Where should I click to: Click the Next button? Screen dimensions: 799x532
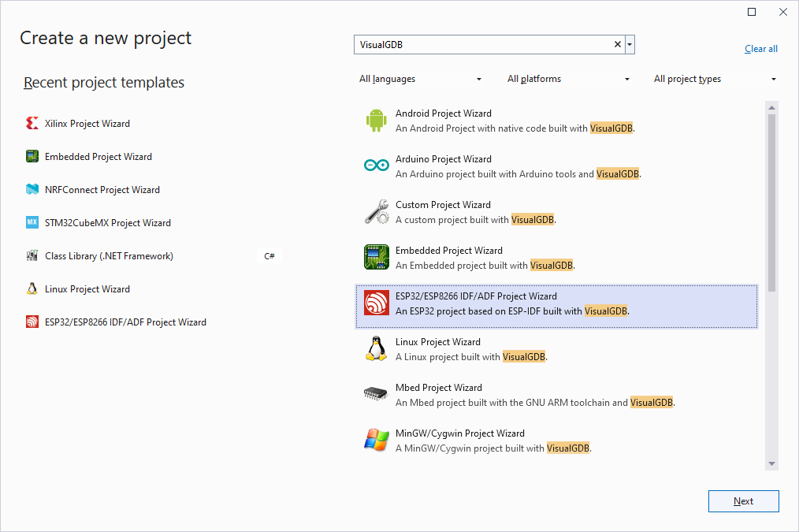744,501
